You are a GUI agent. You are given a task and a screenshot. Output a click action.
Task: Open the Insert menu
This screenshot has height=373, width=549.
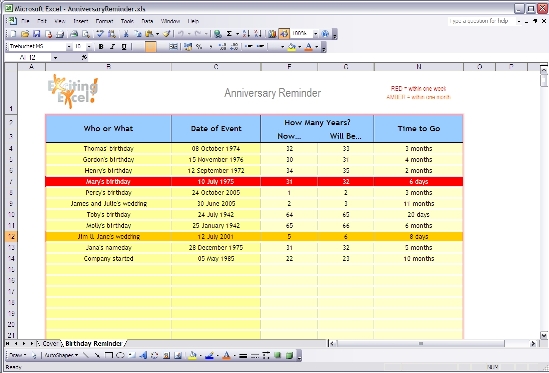[x=81, y=21]
